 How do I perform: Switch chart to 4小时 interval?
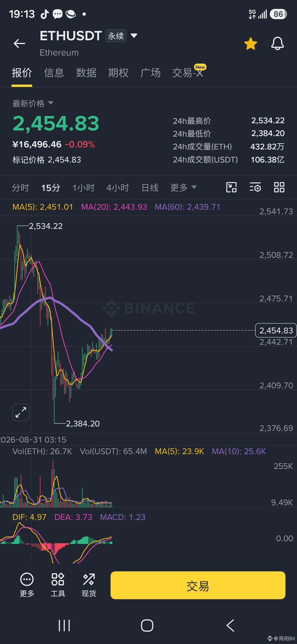point(118,187)
